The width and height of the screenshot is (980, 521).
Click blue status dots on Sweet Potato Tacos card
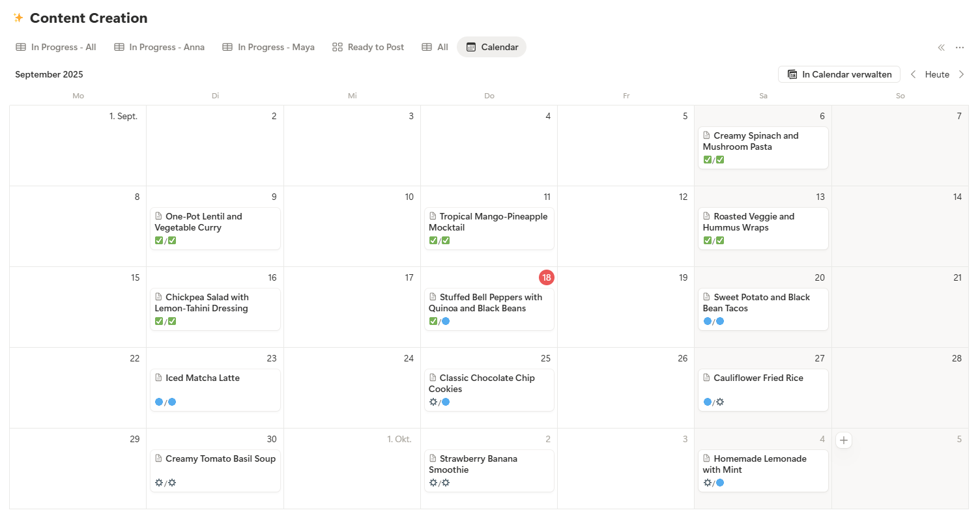coord(713,321)
